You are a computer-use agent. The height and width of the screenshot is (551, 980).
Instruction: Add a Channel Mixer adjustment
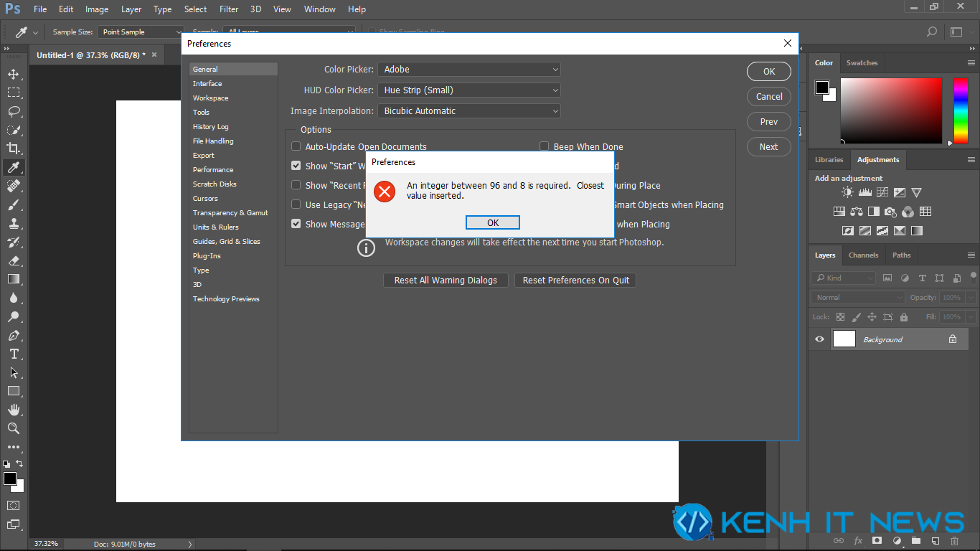coord(908,212)
